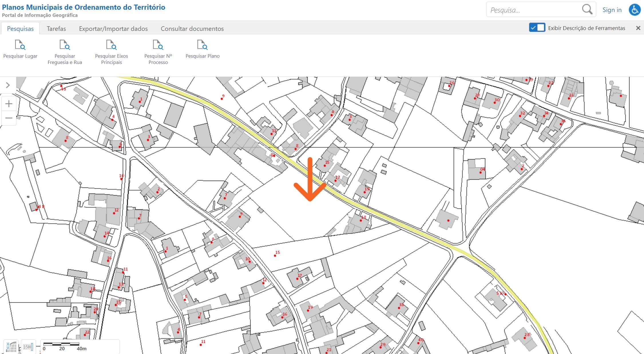Switch to the Tarefas tab
The image size is (644, 354).
(56, 29)
